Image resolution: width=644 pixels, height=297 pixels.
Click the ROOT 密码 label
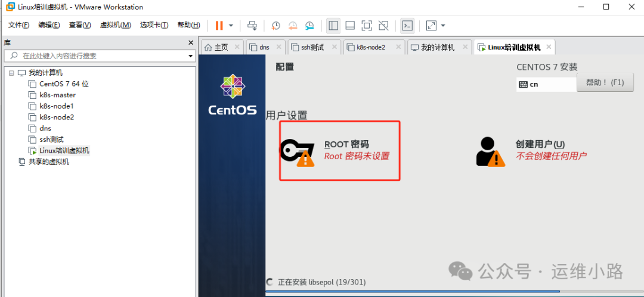pos(346,144)
